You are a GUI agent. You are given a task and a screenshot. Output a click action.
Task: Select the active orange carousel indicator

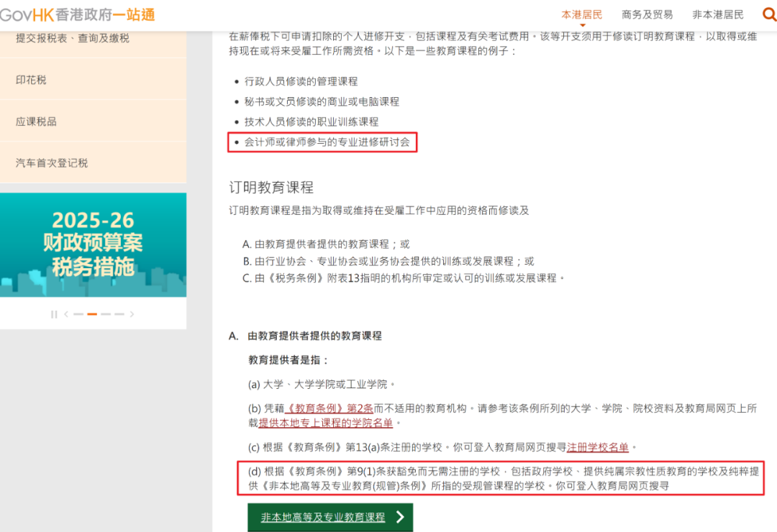point(92,314)
